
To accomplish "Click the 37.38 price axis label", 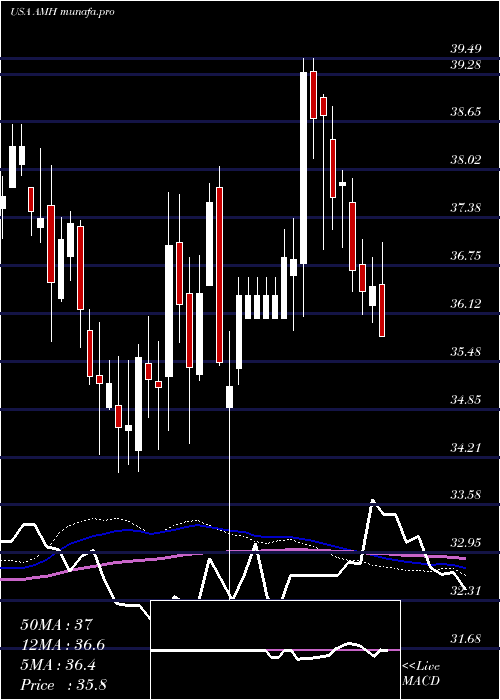I will click(x=466, y=208).
